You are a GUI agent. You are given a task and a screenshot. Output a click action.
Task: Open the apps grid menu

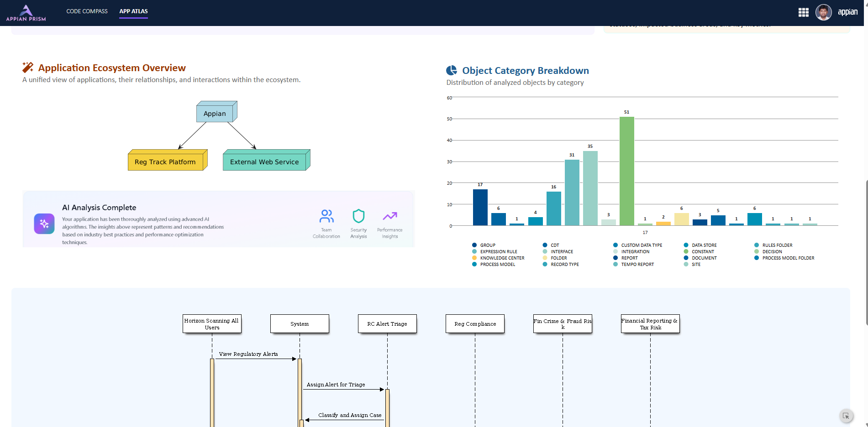tap(803, 12)
